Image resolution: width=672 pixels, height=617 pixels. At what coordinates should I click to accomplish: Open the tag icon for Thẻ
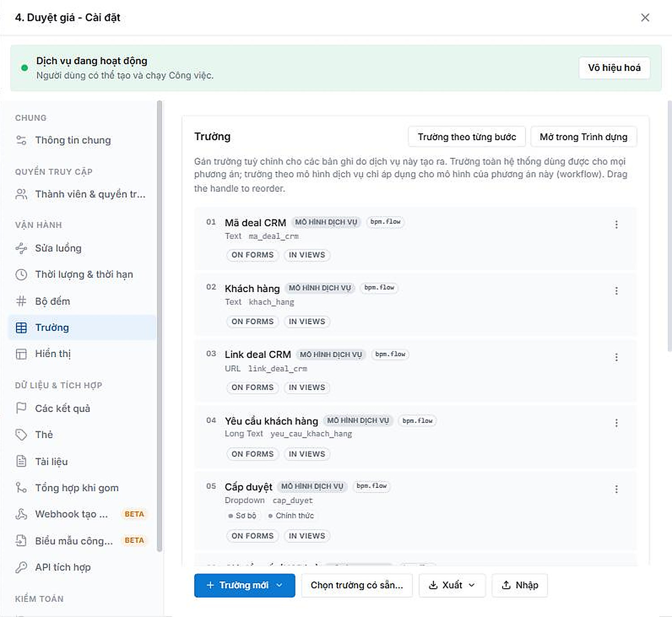click(21, 435)
